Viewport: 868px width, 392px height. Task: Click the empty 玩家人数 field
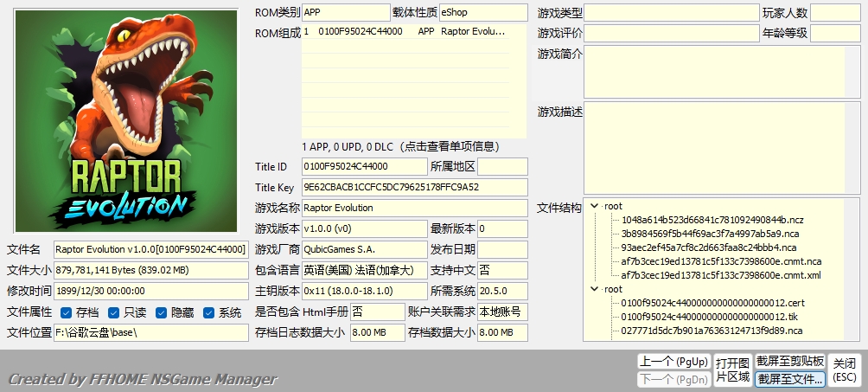click(x=836, y=13)
